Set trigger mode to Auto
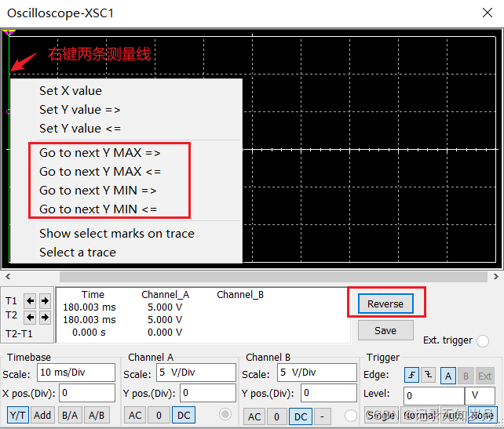 453,415
